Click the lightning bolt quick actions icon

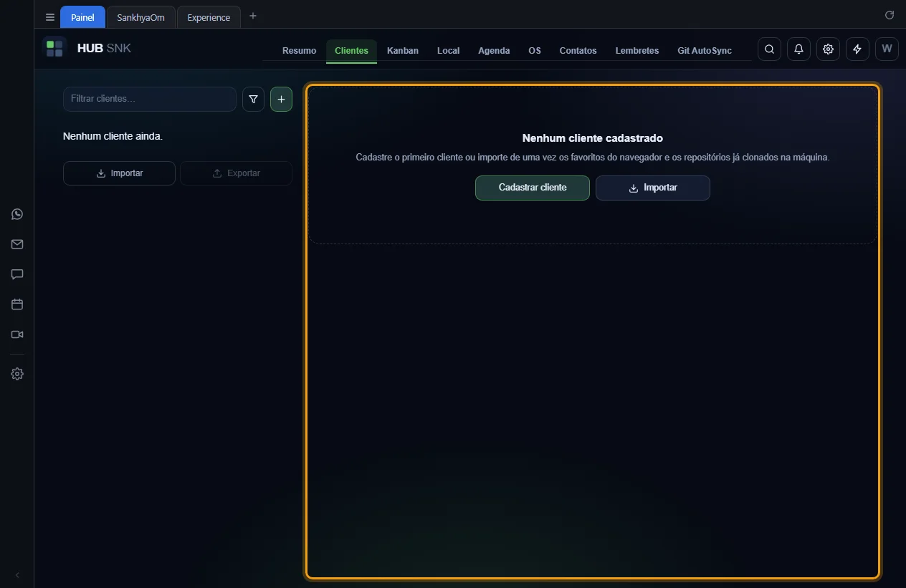click(x=857, y=49)
